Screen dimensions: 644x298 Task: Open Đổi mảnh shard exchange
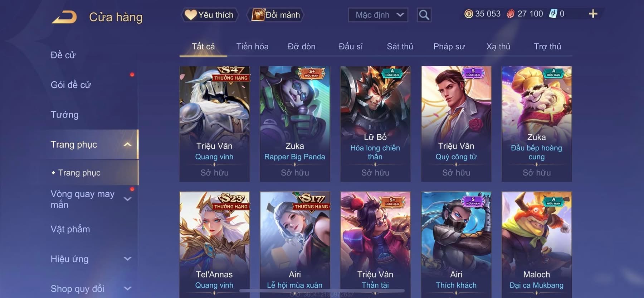coord(275,15)
